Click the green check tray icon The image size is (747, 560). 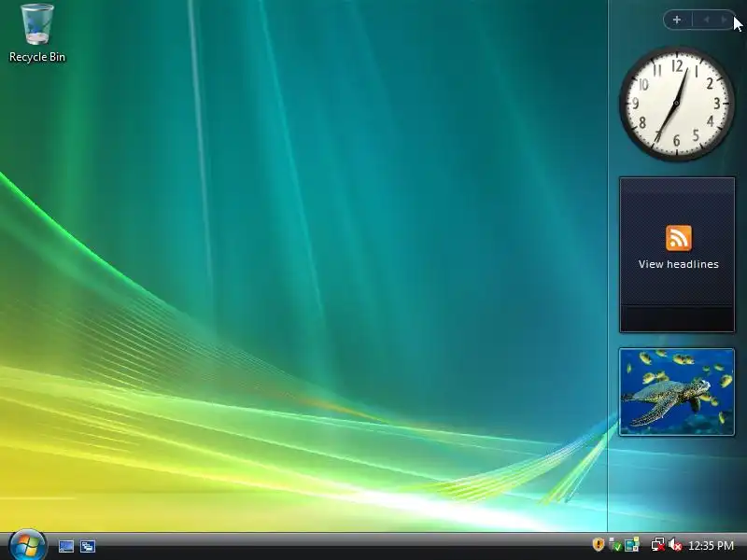coord(615,545)
